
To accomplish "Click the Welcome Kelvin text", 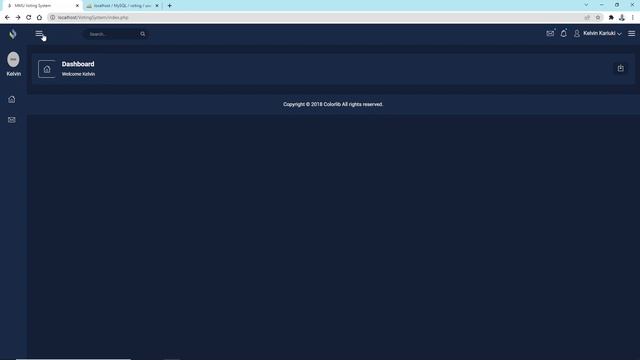I will [78, 74].
